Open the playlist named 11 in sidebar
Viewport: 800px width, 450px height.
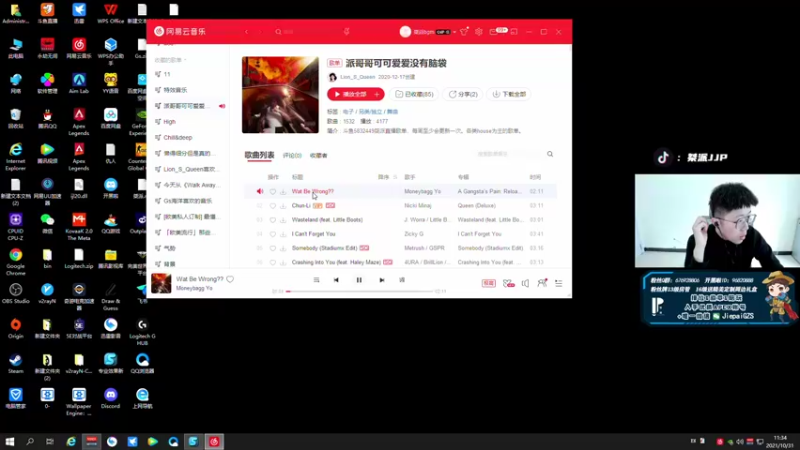coord(167,74)
